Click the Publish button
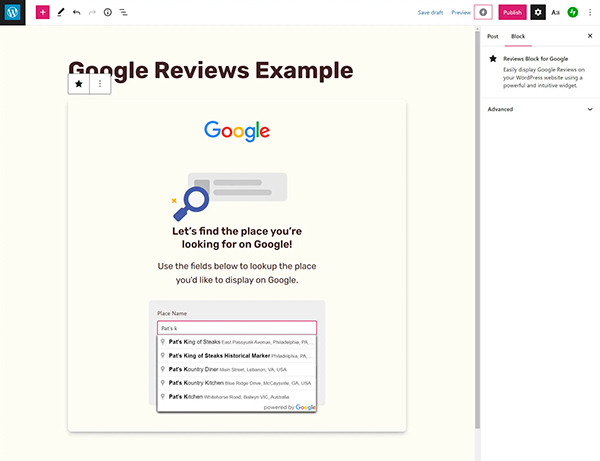The width and height of the screenshot is (600, 461). [512, 12]
